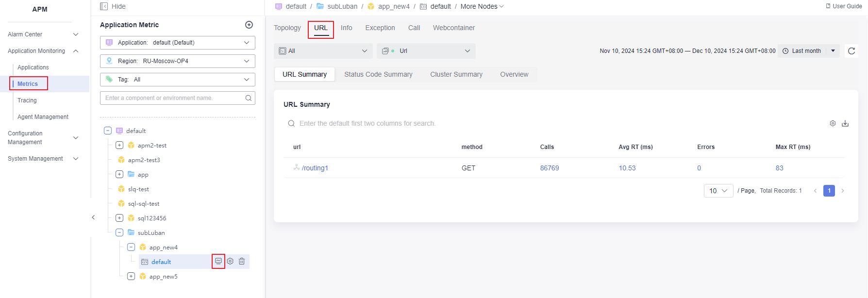This screenshot has height=298, width=868.
Task: Select the slq-test tree item
Action: click(138, 189)
